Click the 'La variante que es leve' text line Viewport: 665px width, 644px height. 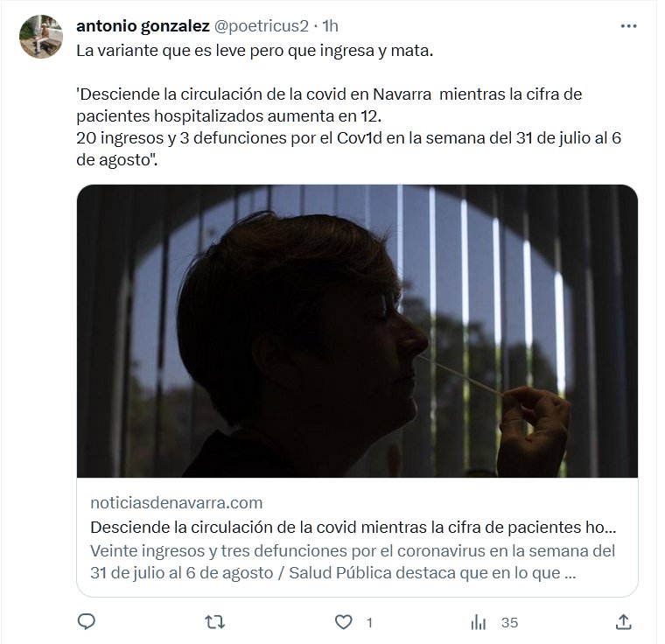click(255, 51)
